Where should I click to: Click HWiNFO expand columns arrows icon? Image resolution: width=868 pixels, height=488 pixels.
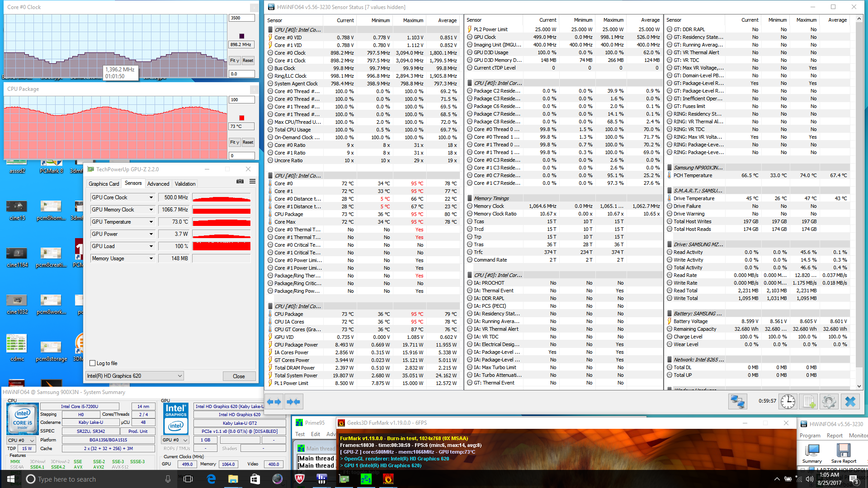(274, 401)
